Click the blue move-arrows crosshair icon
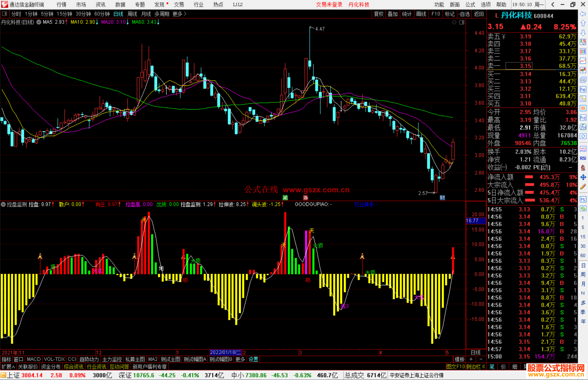588x380 pixels. click(583, 177)
